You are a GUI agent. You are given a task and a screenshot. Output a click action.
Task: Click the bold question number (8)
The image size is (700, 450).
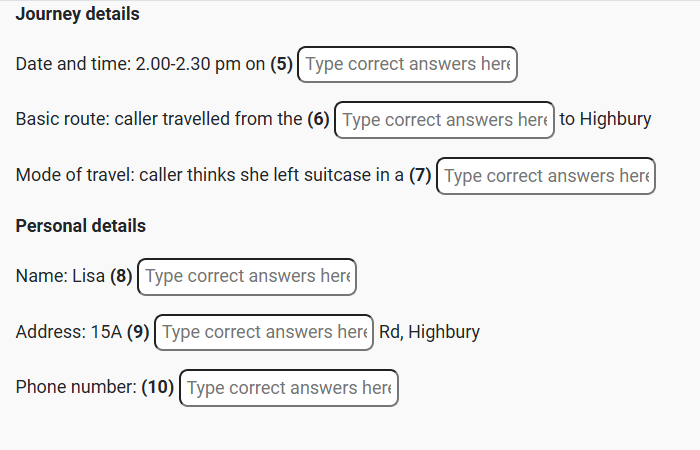point(121,276)
